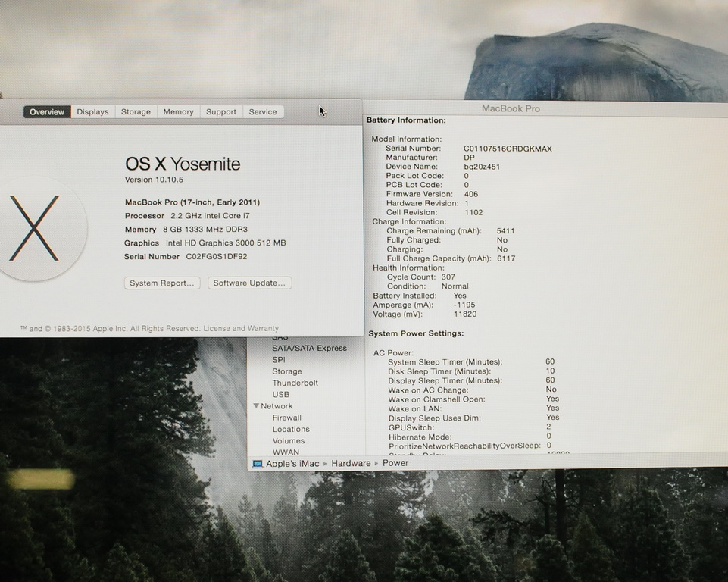
Task: Select WWAN under Network
Action: click(x=286, y=452)
